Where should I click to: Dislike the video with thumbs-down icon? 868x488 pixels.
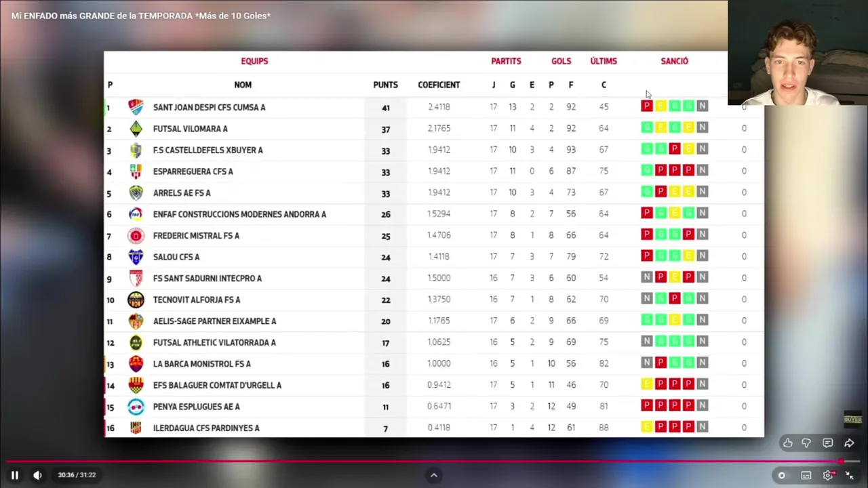point(806,443)
